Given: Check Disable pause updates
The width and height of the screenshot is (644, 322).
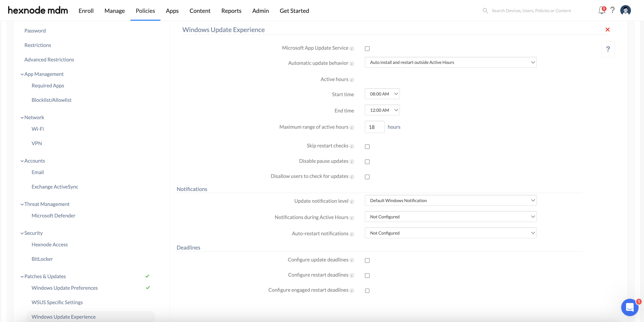Looking at the screenshot, I should pos(367,162).
